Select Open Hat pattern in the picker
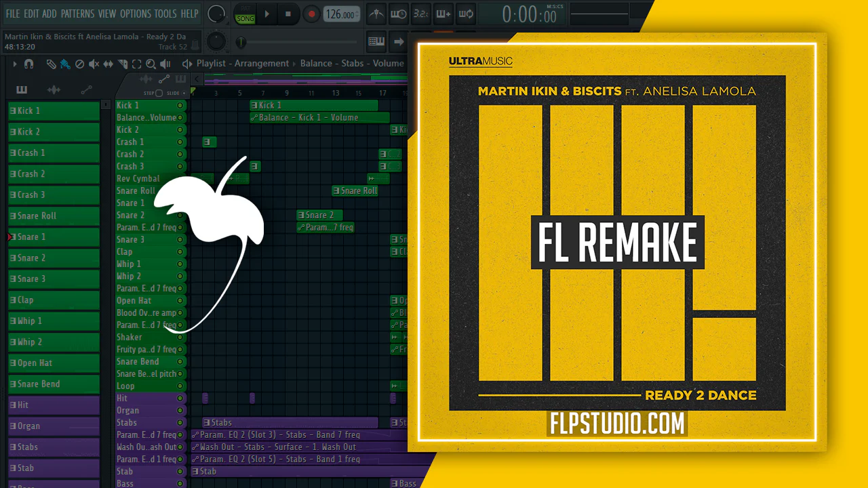This screenshot has width=868, height=488. pos(54,363)
